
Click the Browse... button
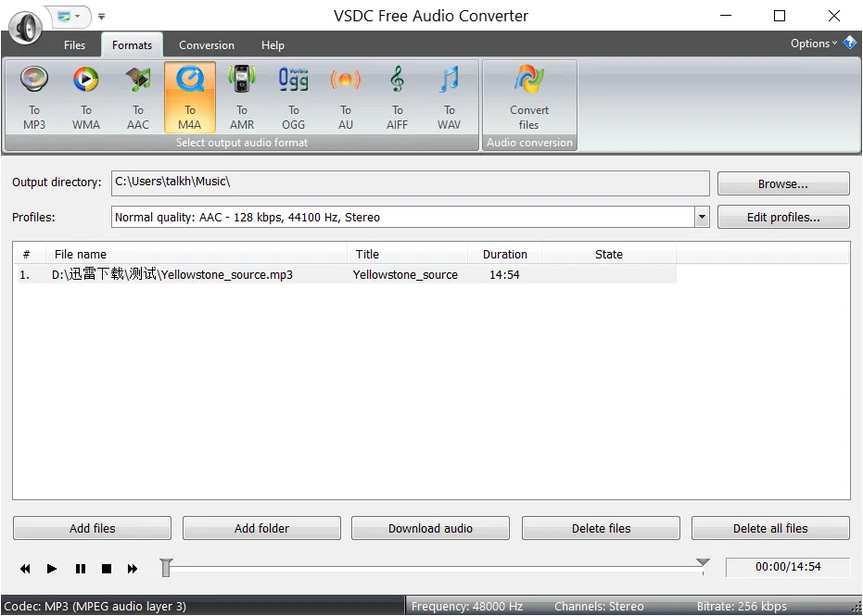[783, 184]
